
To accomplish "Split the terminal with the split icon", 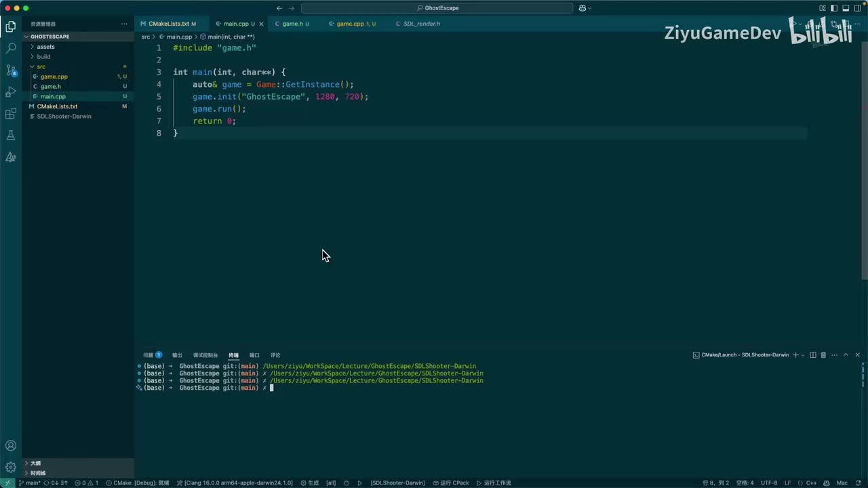I will pyautogui.click(x=813, y=355).
